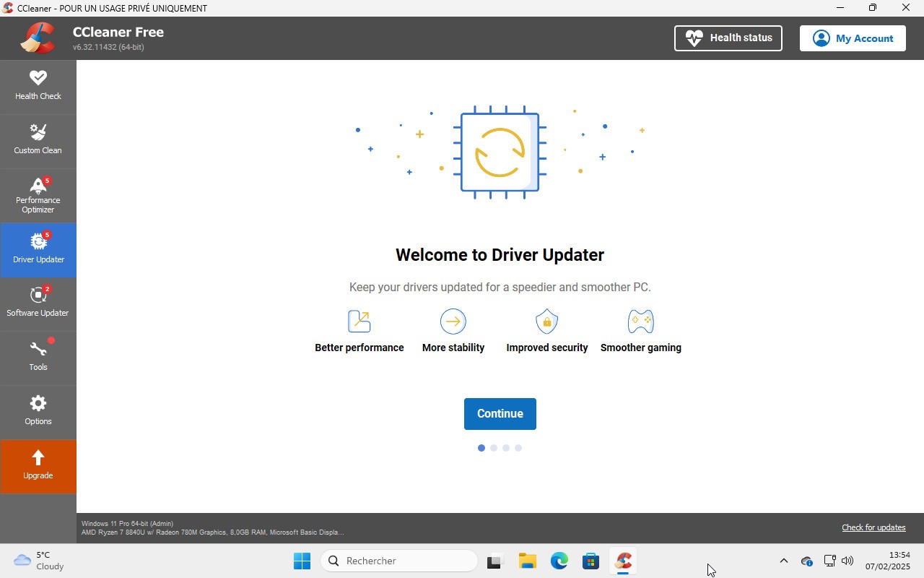The height and width of the screenshot is (578, 924).
Task: Open the Windows Start menu
Action: 302,560
